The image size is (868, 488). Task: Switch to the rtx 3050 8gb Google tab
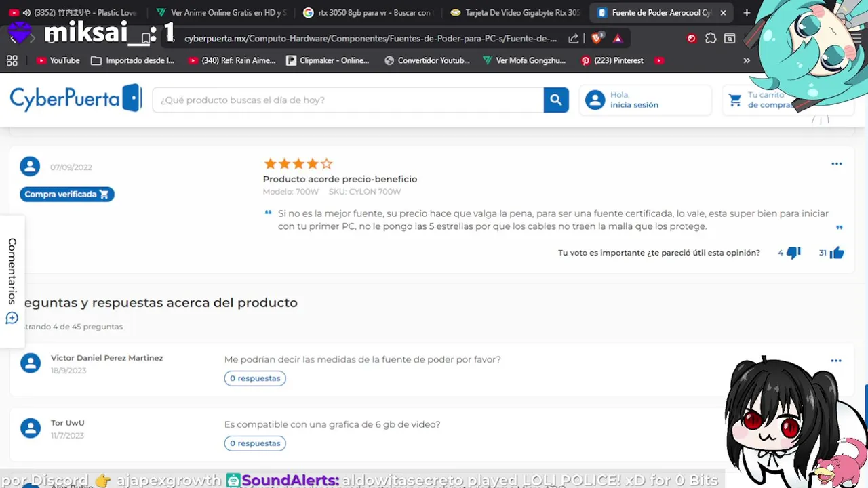[x=367, y=12]
